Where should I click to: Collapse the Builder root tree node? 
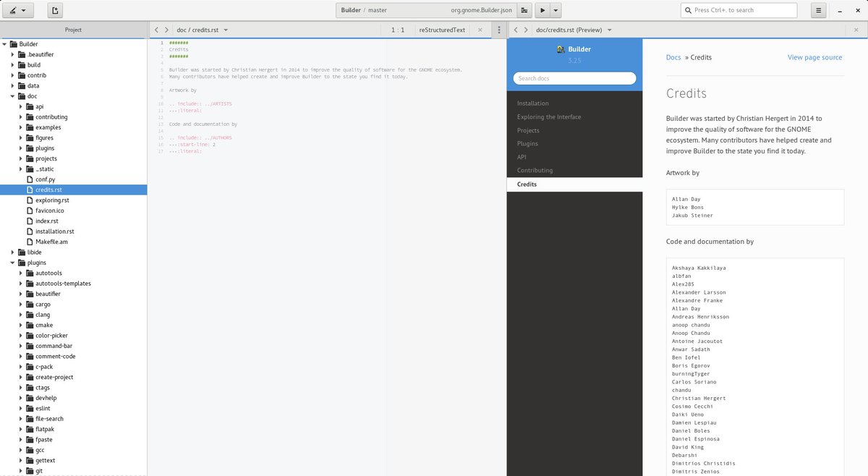(x=5, y=44)
